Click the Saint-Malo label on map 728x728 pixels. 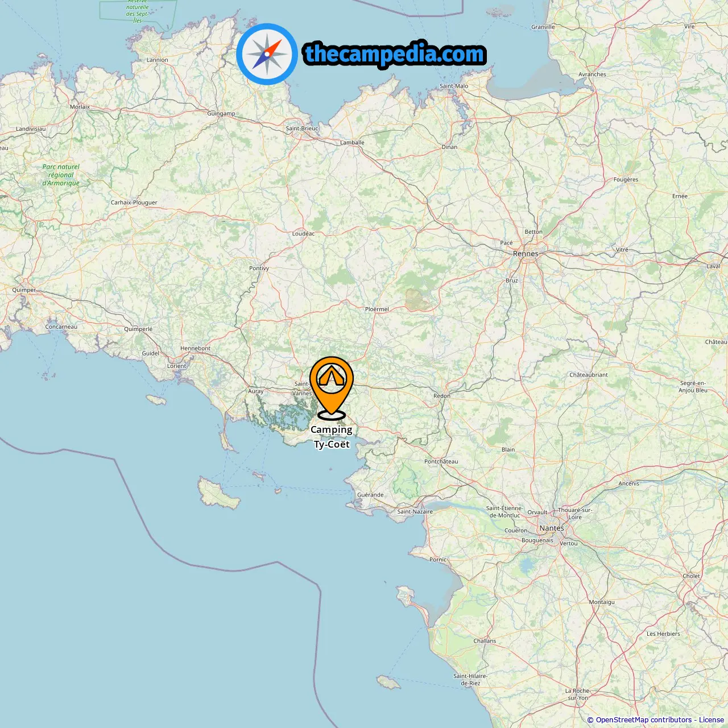point(454,86)
